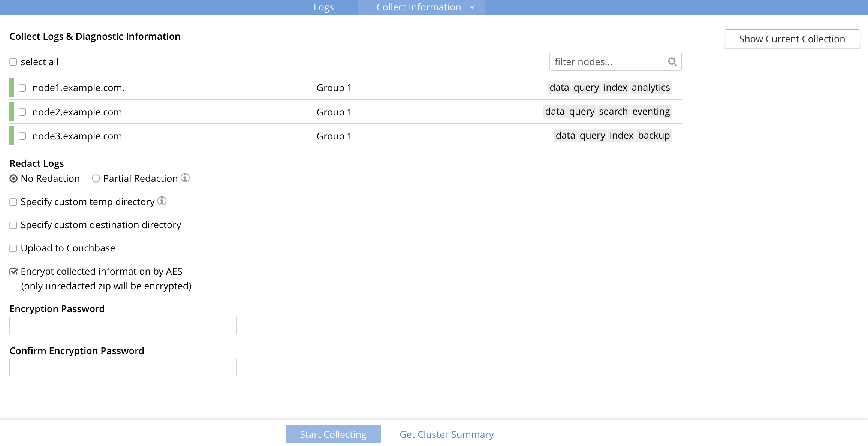Enable Specify custom destination directory
Image resolution: width=868 pixels, height=446 pixels.
point(13,225)
